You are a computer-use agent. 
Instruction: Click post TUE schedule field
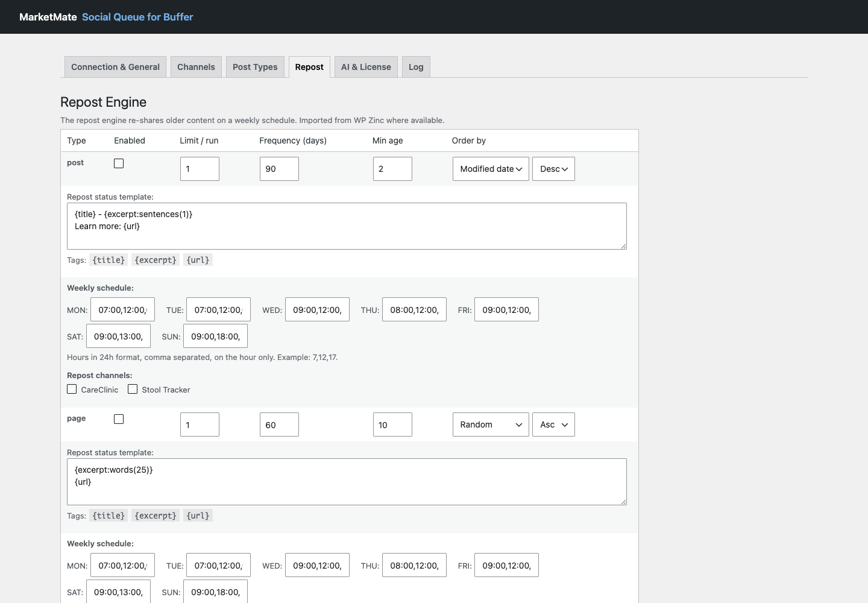(218, 309)
